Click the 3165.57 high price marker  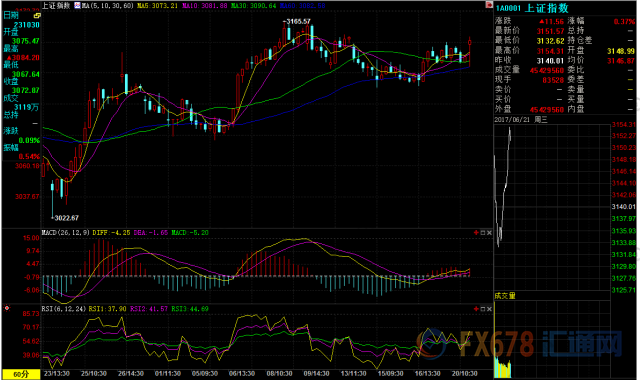298,21
